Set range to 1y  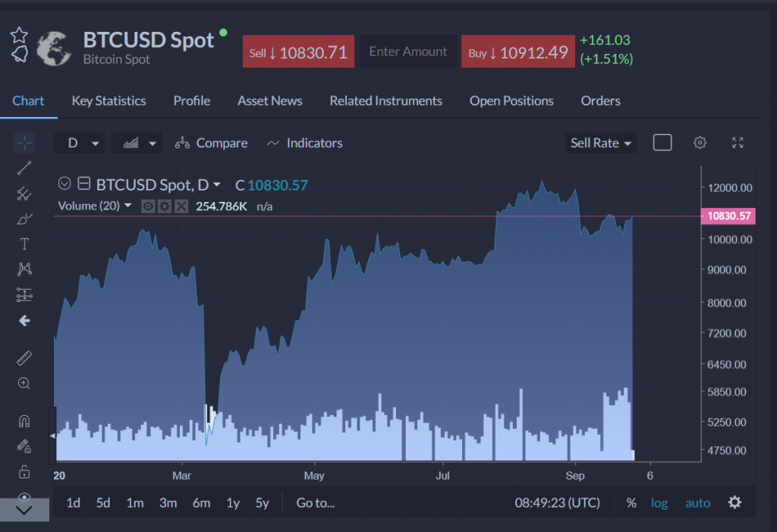point(233,502)
